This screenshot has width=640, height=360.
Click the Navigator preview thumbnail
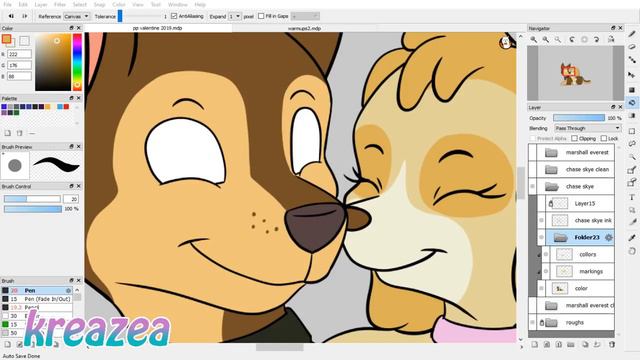click(576, 73)
